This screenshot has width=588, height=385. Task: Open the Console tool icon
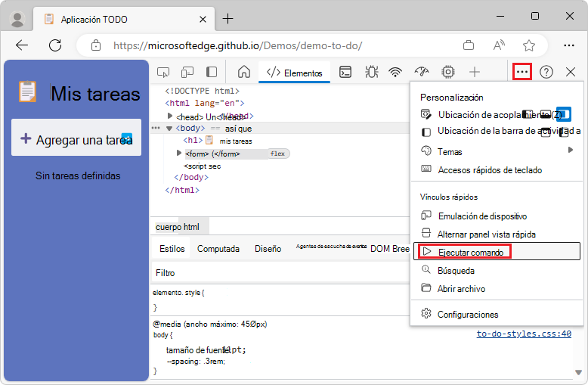click(345, 72)
